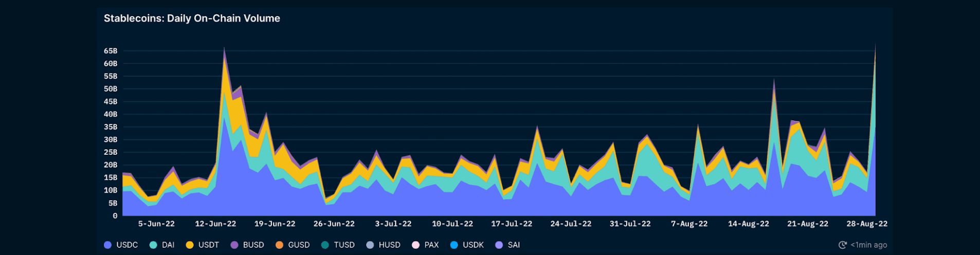This screenshot has width=980, height=255.
Task: Select the blue USDK legend icon
Action: 454,245
